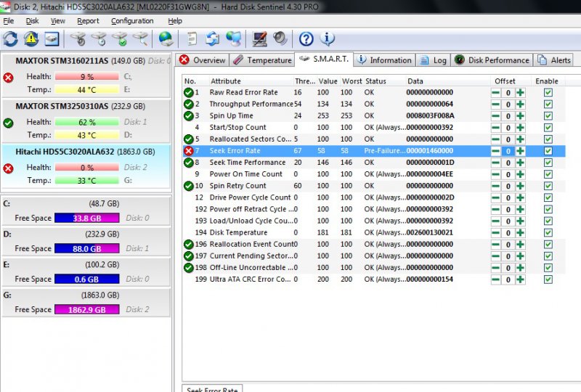581x392 pixels.
Task: Open the Disk menu
Action: click(32, 21)
